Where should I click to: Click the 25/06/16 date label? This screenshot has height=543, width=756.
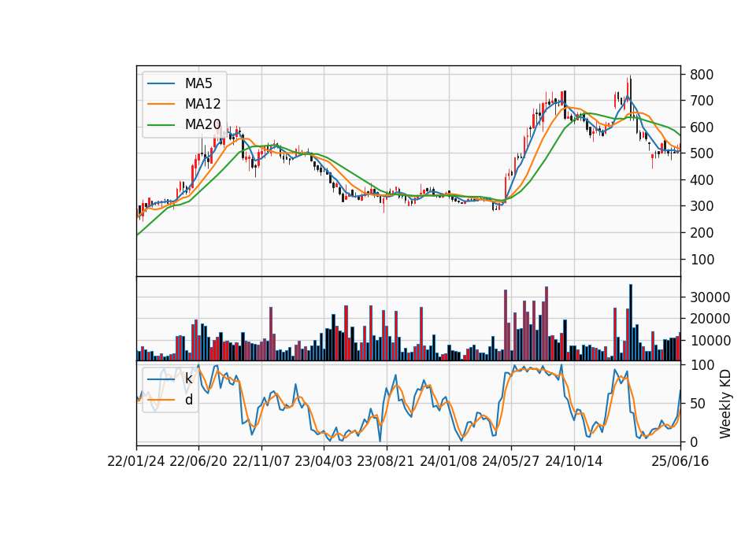point(680,462)
